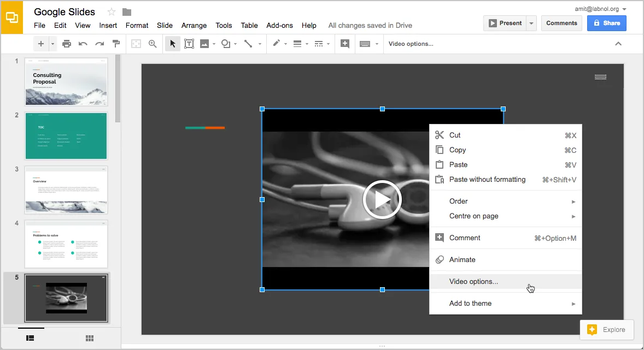The image size is (644, 350).
Task: Select the Zoom tool
Action: click(x=153, y=44)
